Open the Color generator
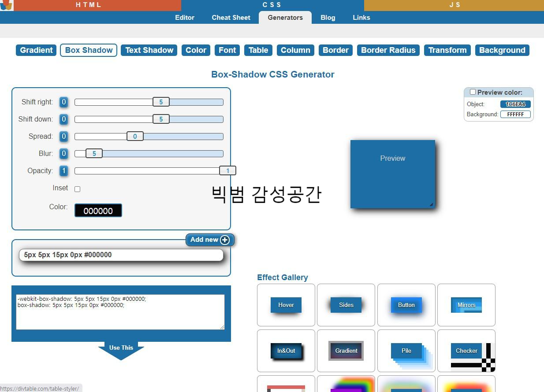544x392 pixels. click(196, 50)
